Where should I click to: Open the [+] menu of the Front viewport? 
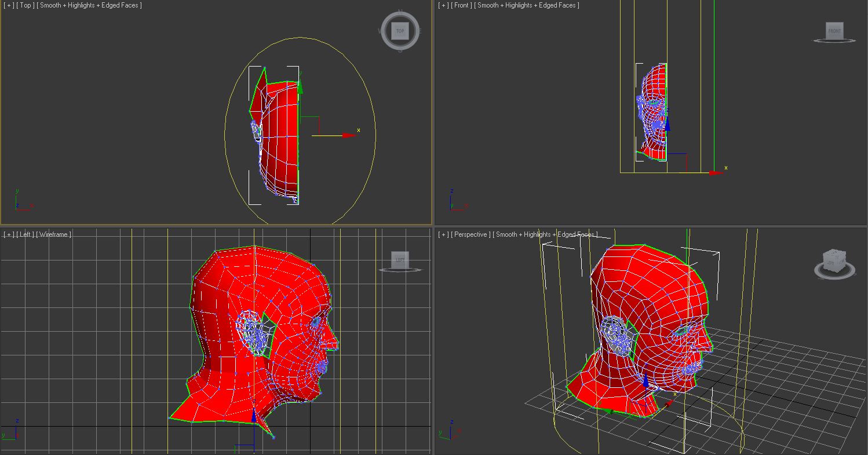(443, 5)
